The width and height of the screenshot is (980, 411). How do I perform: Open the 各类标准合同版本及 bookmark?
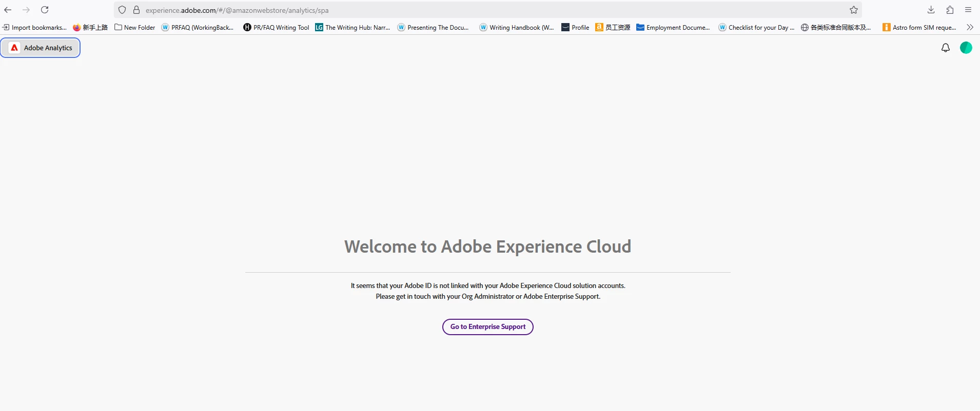point(836,28)
